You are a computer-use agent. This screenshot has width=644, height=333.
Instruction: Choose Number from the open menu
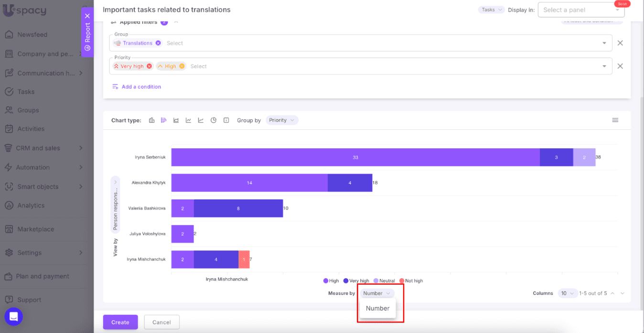click(377, 308)
